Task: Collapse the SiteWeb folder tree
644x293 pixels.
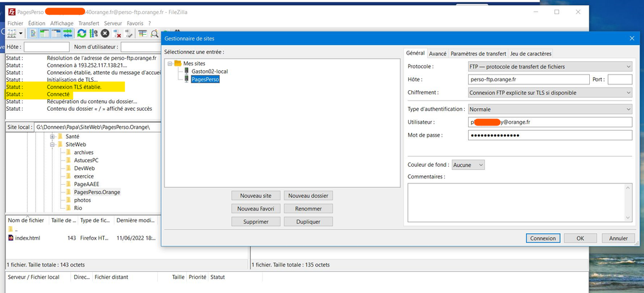Action: click(x=54, y=145)
